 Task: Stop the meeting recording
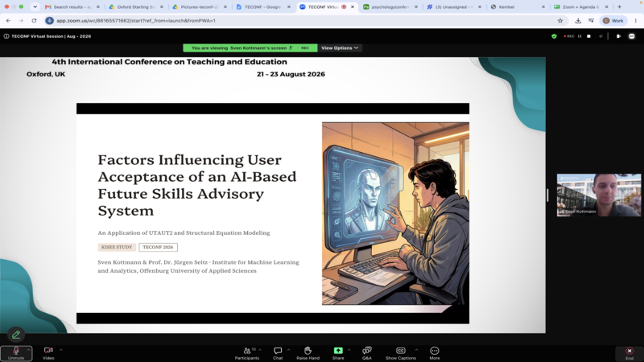[x=588, y=36]
